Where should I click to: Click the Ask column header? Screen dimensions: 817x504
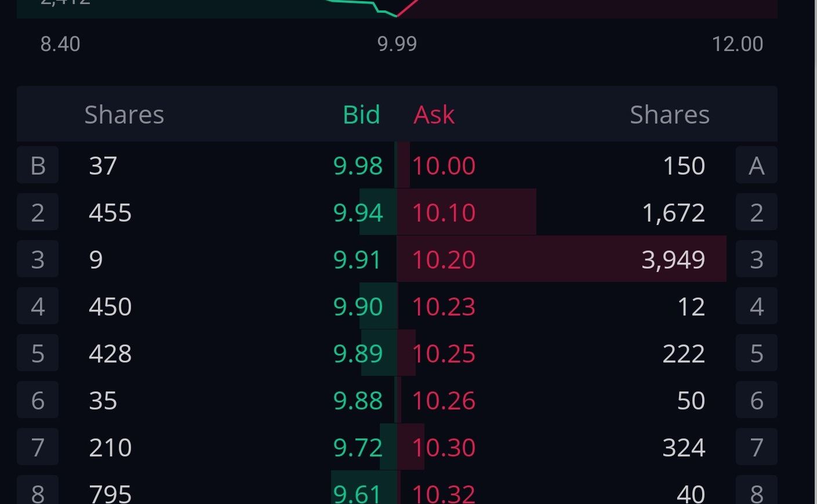(x=434, y=115)
